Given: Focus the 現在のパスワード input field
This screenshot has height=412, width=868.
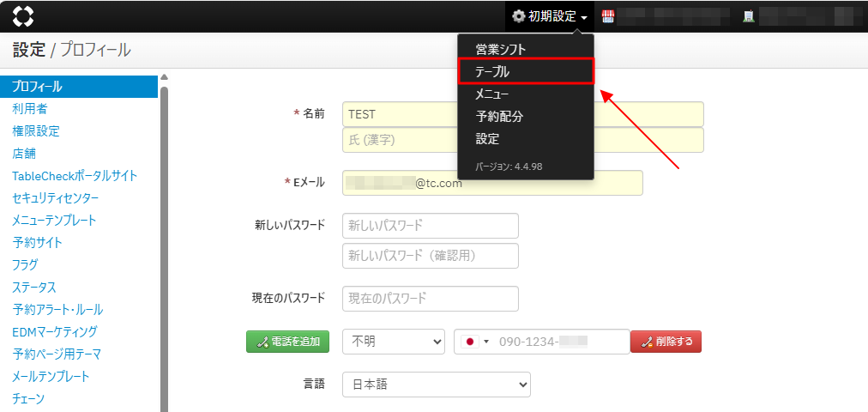Looking at the screenshot, I should [x=430, y=299].
